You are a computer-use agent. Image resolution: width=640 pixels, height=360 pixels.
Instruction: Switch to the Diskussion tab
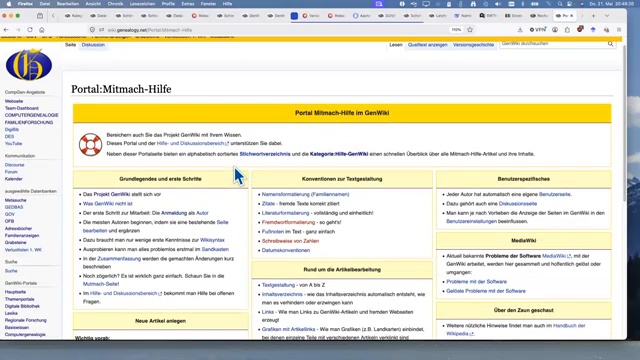coord(93,45)
